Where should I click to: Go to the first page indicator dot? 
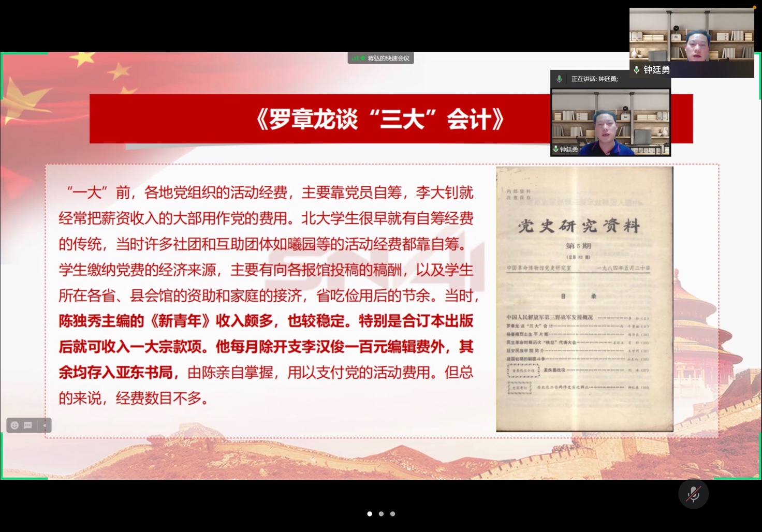pos(370,514)
